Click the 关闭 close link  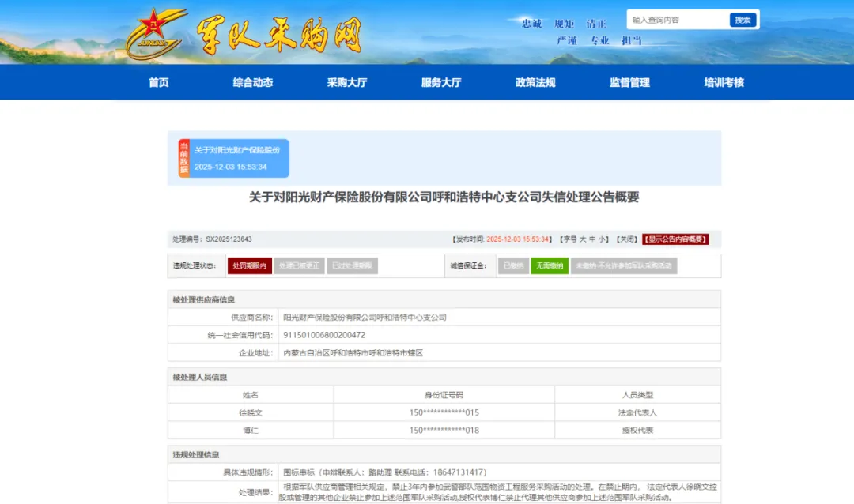coord(627,239)
